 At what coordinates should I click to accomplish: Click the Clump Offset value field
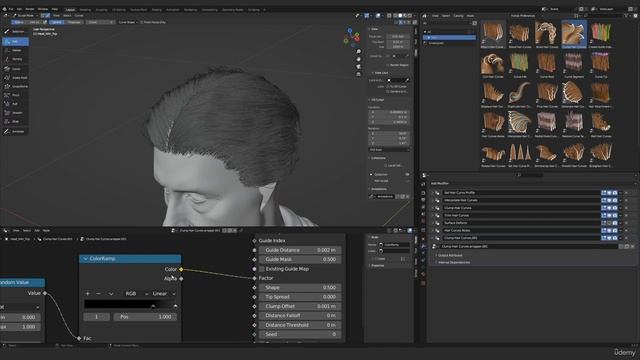pos(300,306)
